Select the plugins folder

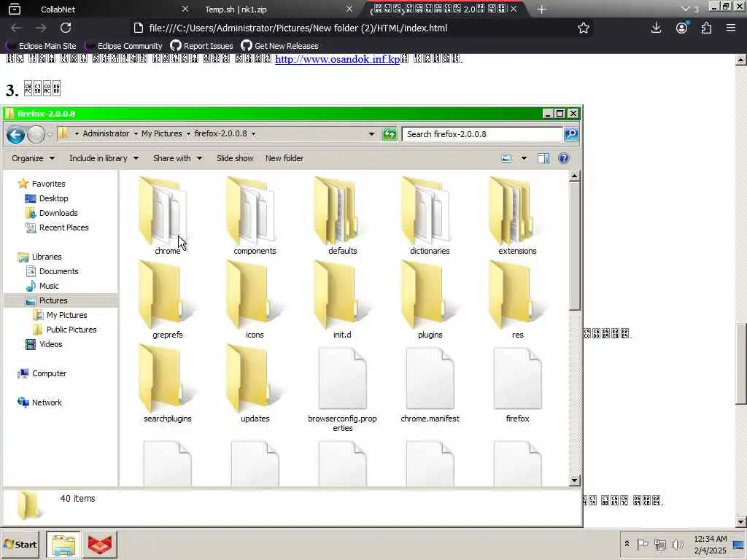click(x=430, y=299)
